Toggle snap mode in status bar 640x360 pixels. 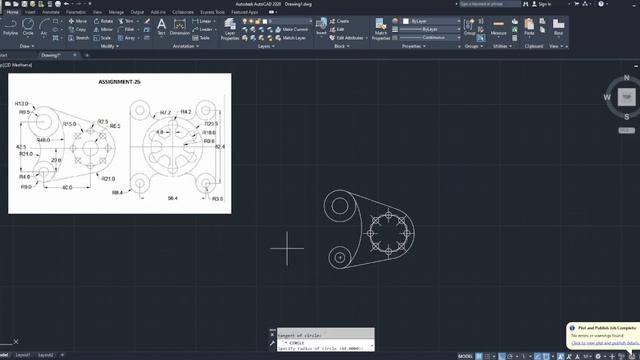click(x=487, y=356)
